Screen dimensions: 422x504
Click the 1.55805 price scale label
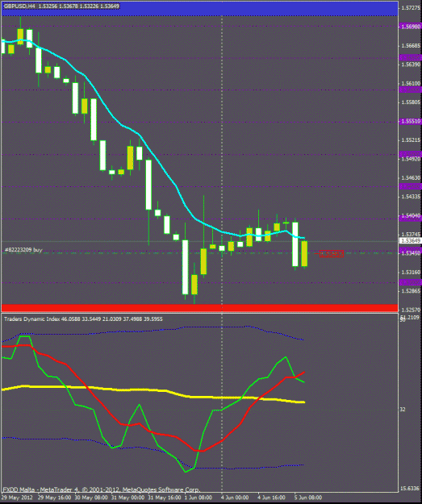(411, 102)
